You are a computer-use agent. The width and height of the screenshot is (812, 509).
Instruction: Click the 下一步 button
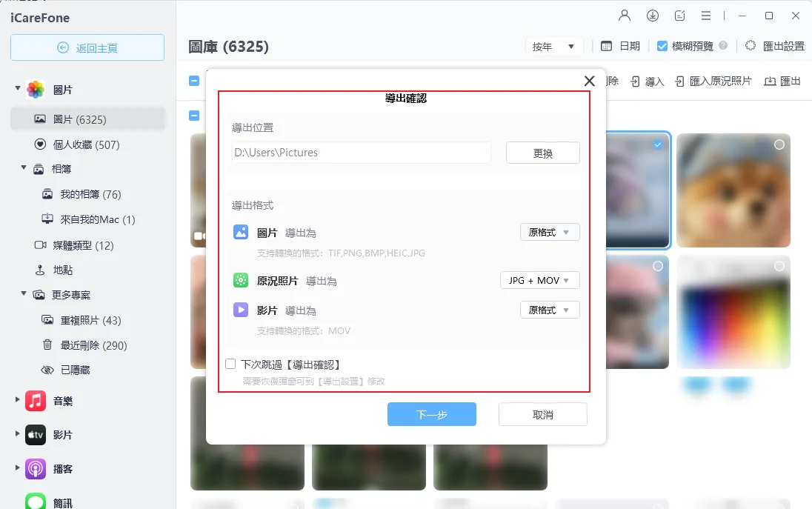pos(432,414)
